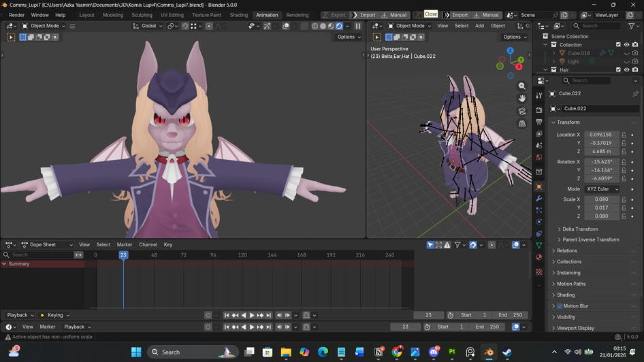Click the pause render preview button
644x362 pixels.
point(357,26)
